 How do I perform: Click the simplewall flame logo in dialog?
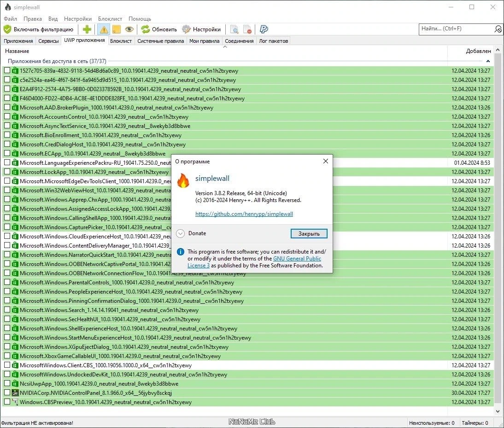click(x=183, y=180)
